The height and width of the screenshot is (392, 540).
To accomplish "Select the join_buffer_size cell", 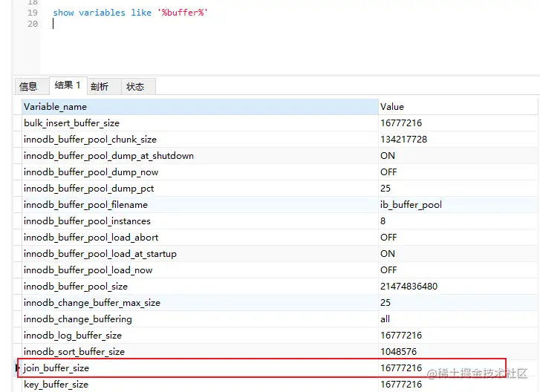I will 200,368.
